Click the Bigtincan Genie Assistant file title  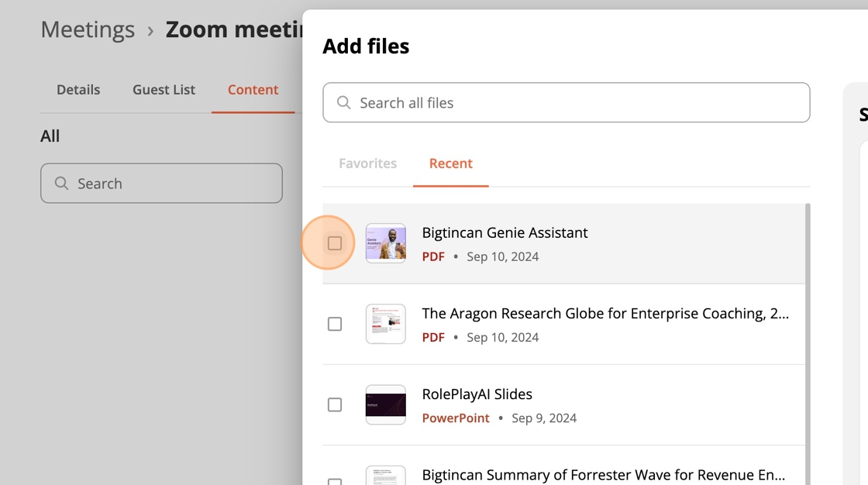(505, 232)
